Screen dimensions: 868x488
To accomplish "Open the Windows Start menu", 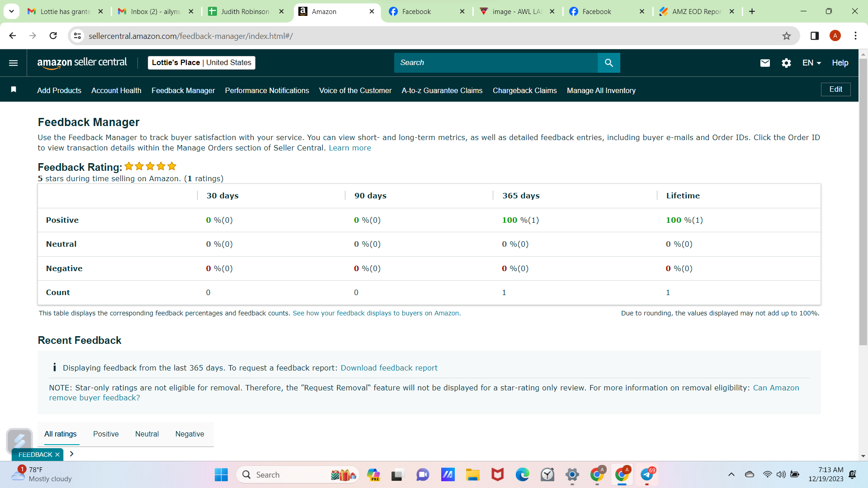I will tap(221, 475).
